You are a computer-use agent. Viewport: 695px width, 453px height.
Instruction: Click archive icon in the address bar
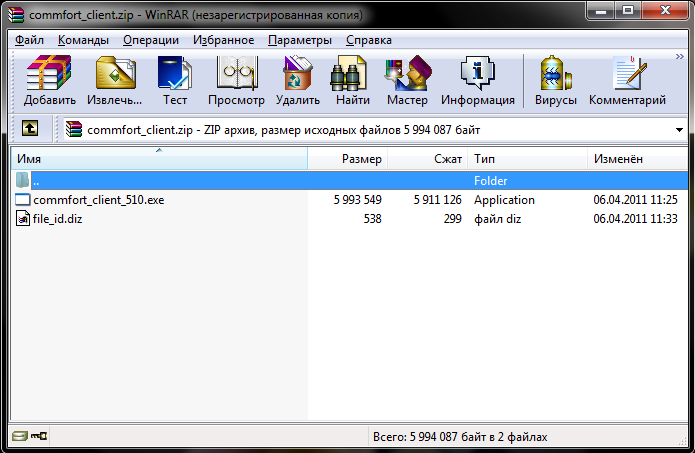click(74, 129)
